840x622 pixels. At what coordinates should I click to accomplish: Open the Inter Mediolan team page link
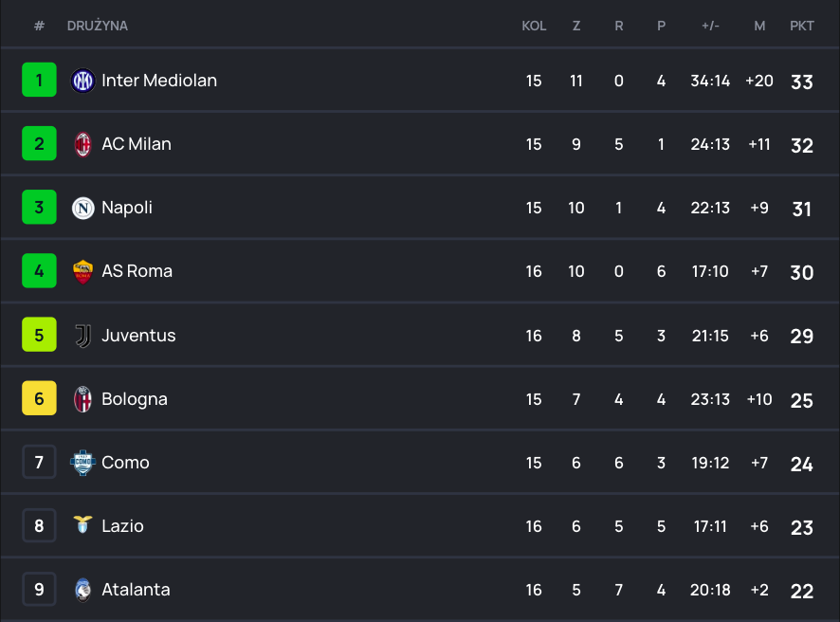(159, 81)
